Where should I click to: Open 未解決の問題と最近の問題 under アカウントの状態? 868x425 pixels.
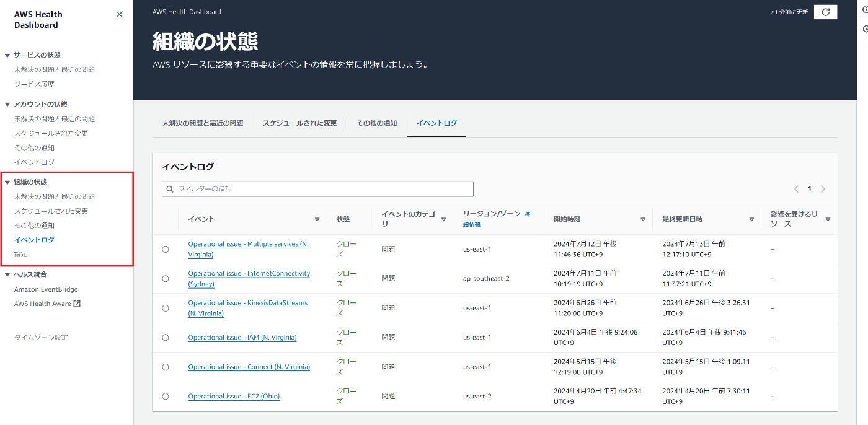point(55,119)
